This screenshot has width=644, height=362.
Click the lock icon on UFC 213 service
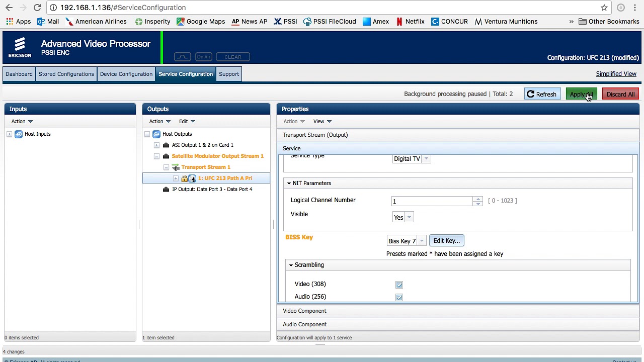184,178
